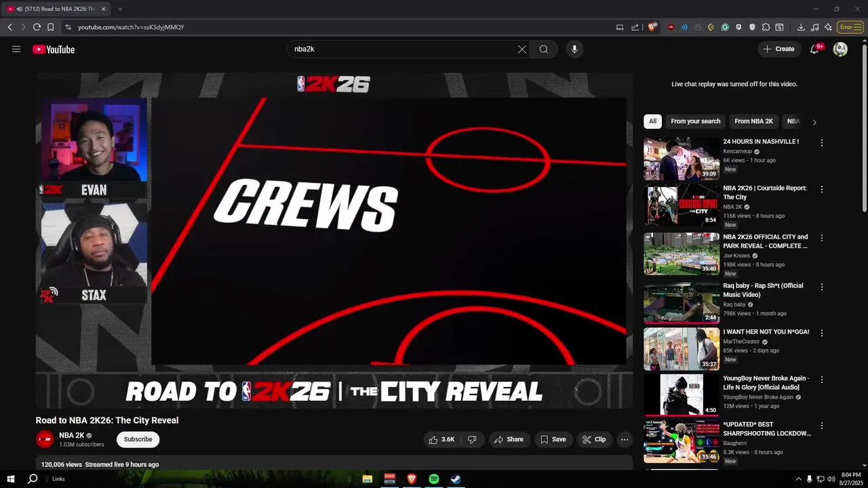Open the browser extensions puzzle icon
The image size is (868, 488).
(x=766, y=27)
